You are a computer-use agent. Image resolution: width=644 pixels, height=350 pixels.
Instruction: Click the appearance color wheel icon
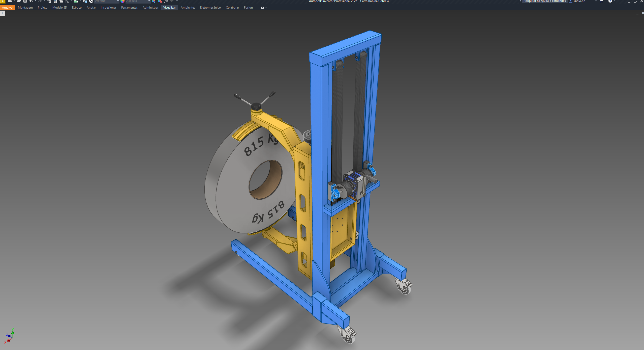coord(122,1)
